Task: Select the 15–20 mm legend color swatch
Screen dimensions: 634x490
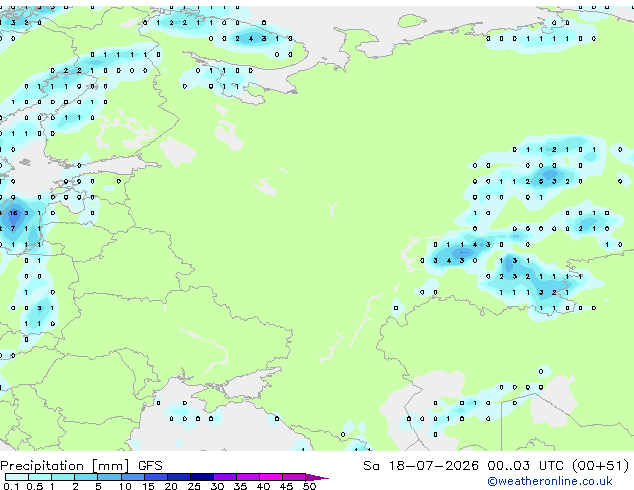Action: click(x=156, y=477)
